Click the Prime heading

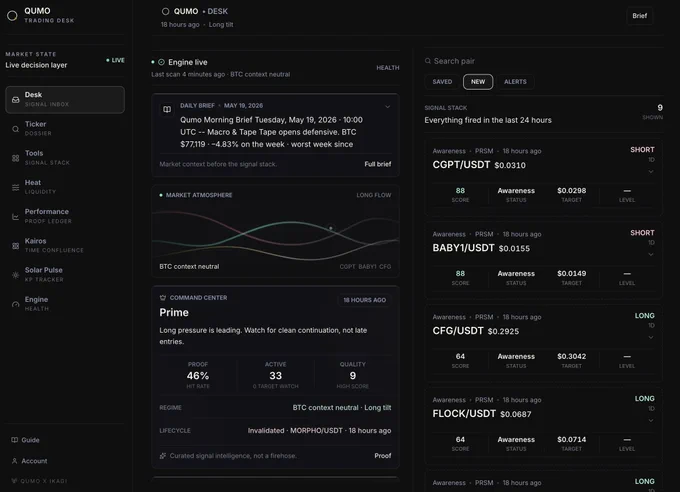(174, 312)
